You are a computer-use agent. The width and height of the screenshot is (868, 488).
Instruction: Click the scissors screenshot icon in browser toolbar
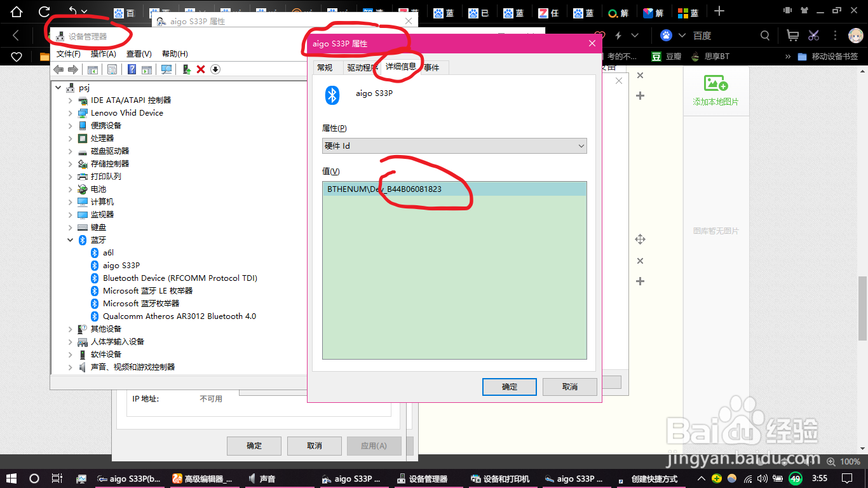[814, 36]
